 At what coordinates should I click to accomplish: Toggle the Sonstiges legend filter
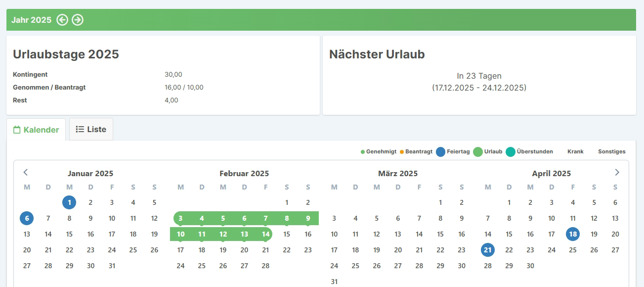pyautogui.click(x=612, y=151)
